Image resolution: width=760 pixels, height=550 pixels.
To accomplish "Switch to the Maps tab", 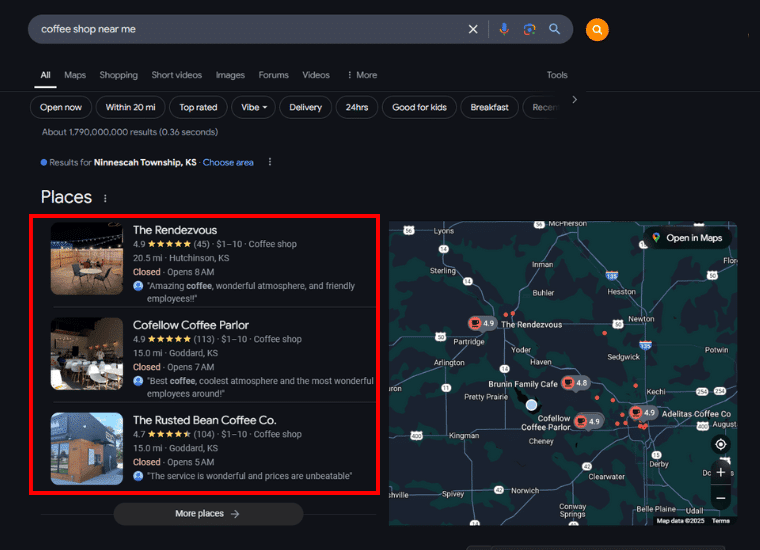I will pyautogui.click(x=75, y=75).
